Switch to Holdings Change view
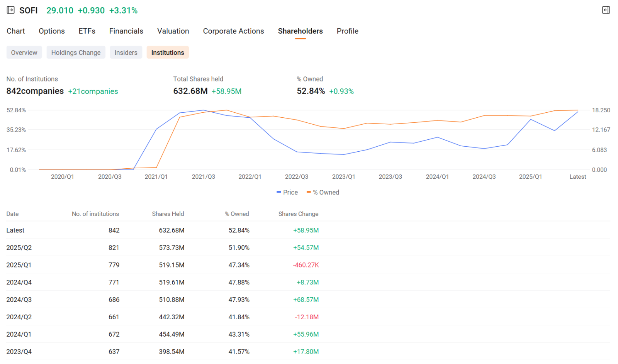This screenshot has width=618, height=364. (x=76, y=52)
